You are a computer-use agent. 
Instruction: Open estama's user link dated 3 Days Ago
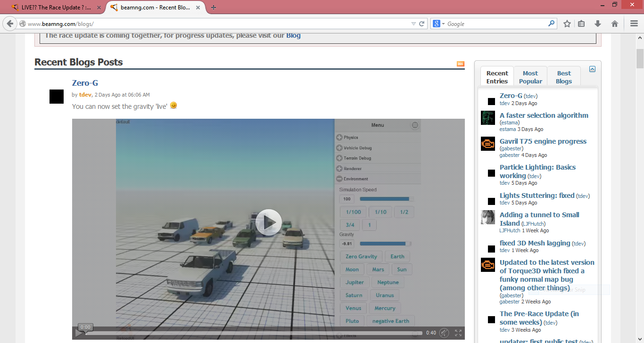click(x=508, y=129)
